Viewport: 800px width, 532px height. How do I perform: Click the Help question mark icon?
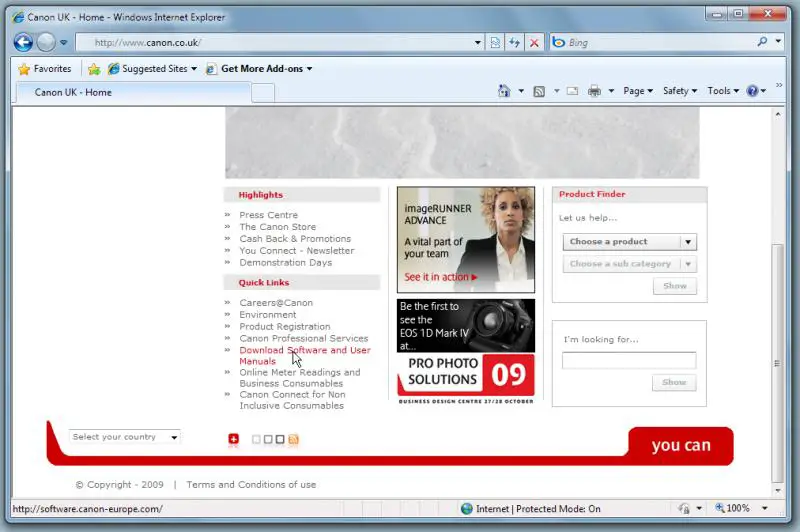752,91
